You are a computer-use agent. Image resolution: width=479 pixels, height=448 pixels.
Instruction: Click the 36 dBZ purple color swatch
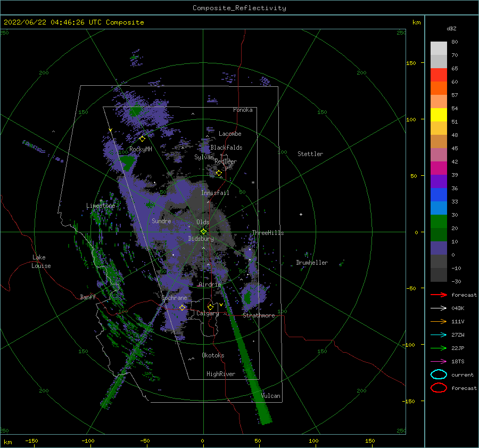(x=439, y=181)
